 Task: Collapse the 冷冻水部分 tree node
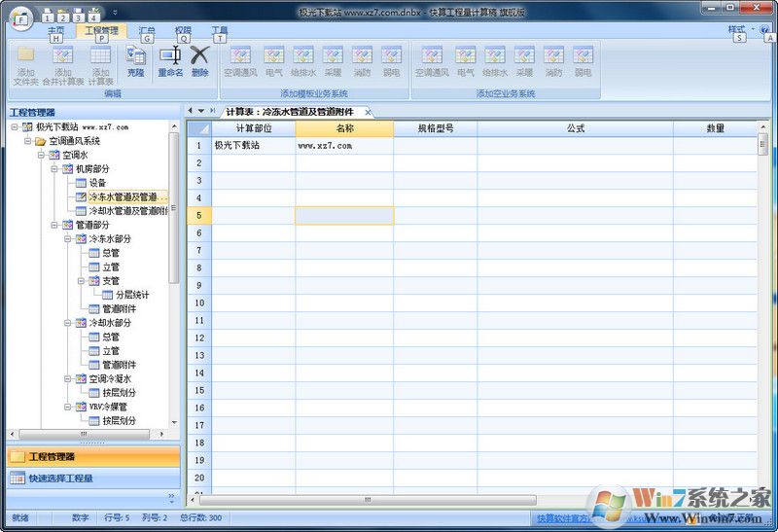tap(69, 238)
